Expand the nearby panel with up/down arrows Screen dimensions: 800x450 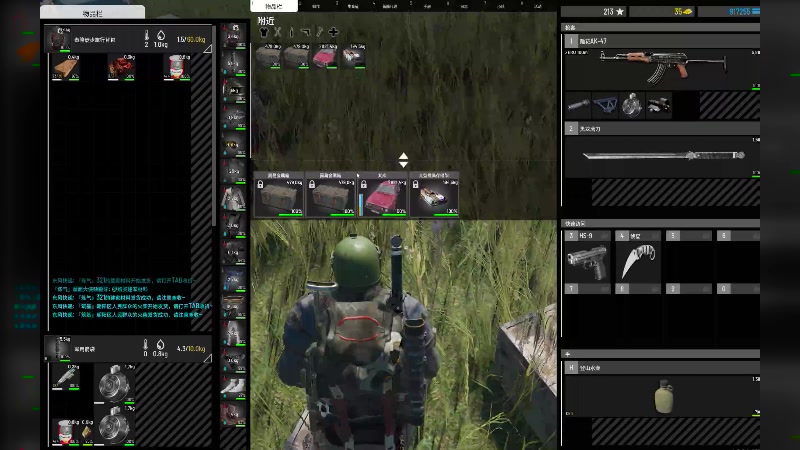click(403, 160)
